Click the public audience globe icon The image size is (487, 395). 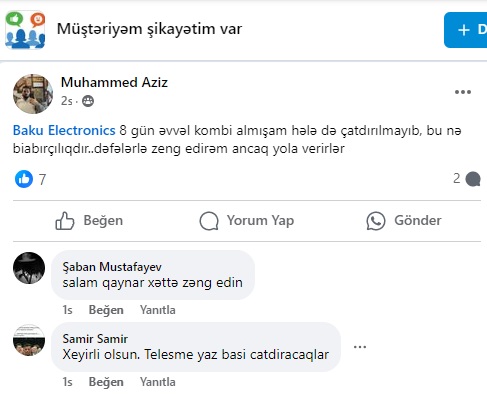point(88,101)
